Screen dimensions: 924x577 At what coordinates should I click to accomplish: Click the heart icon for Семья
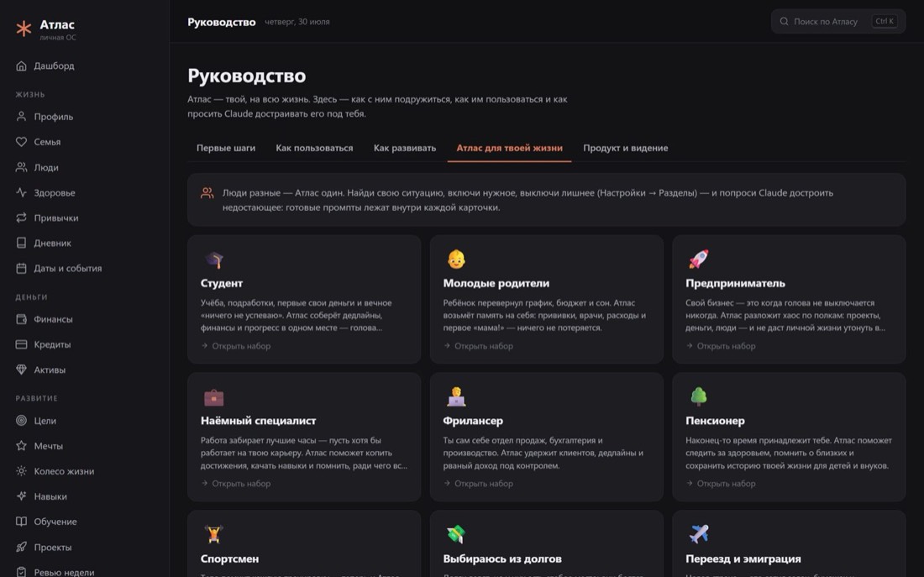pyautogui.click(x=21, y=141)
